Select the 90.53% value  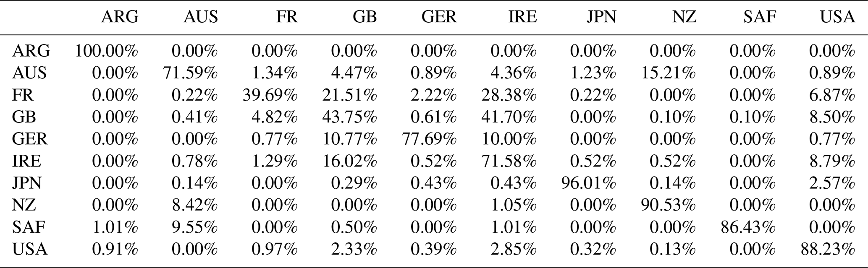(x=668, y=205)
